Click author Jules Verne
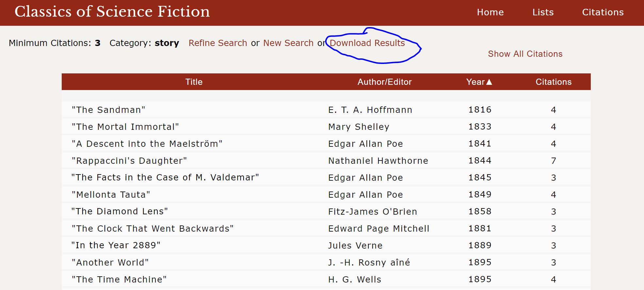 point(355,246)
